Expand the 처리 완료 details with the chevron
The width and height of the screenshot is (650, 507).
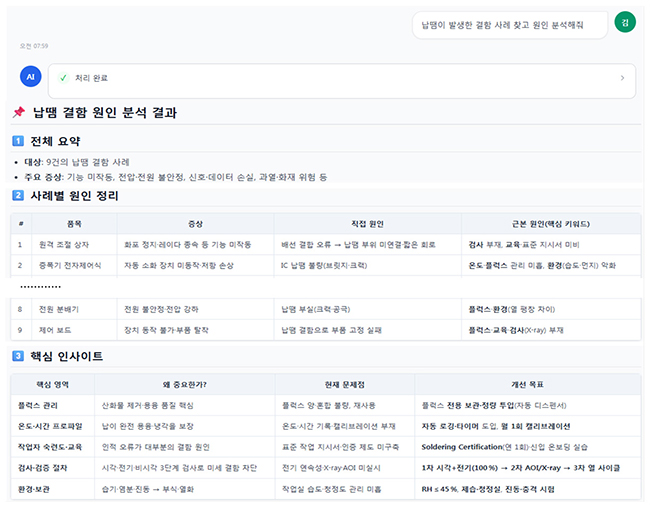pyautogui.click(x=621, y=78)
